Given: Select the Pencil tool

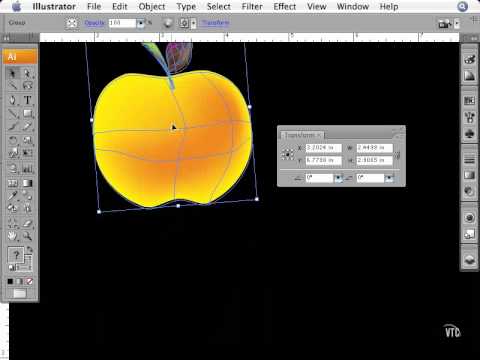Looking at the screenshot, I should click(x=27, y=126).
